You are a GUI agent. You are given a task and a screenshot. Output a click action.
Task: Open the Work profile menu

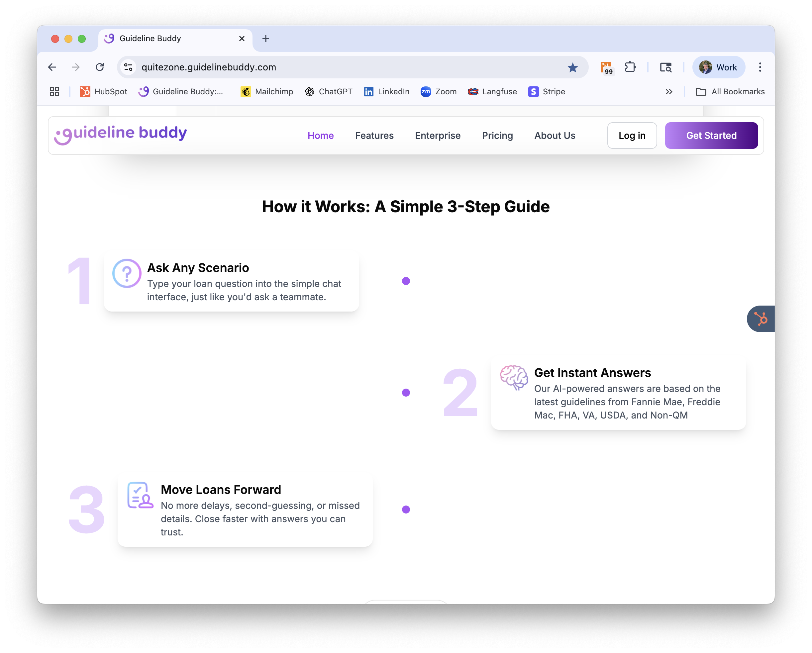[718, 67]
